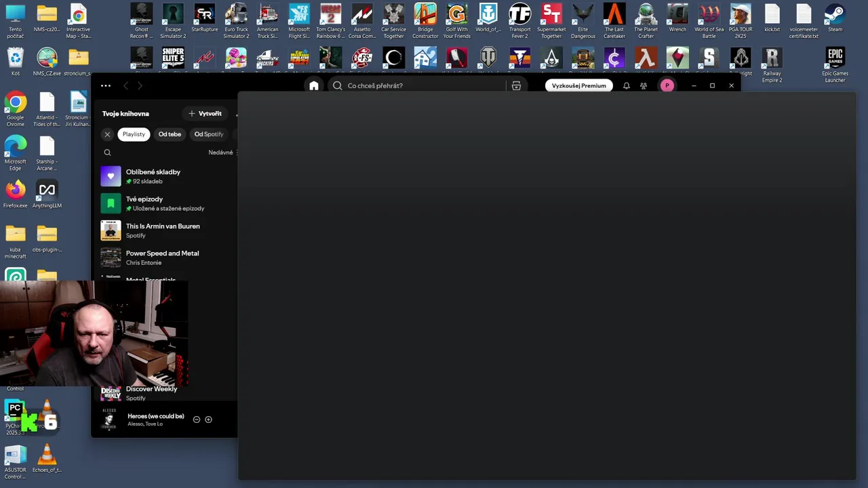Select Elite Dangerous desktop shortcut
The image size is (868, 488).
click(x=583, y=21)
